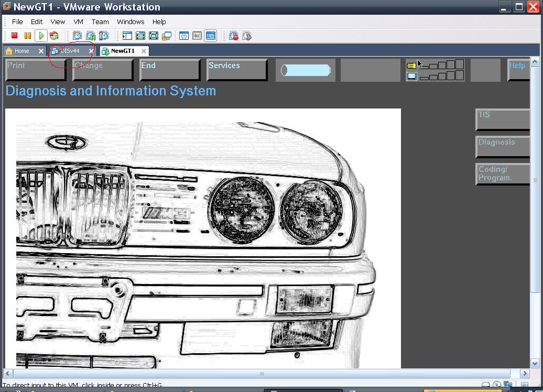
Task: Open the Services button
Action: coord(237,70)
